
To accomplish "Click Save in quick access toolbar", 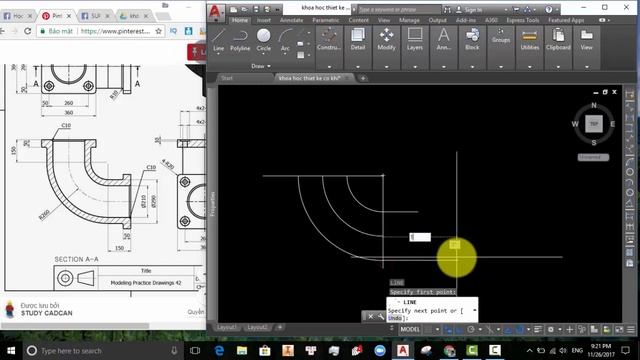I will [256, 9].
